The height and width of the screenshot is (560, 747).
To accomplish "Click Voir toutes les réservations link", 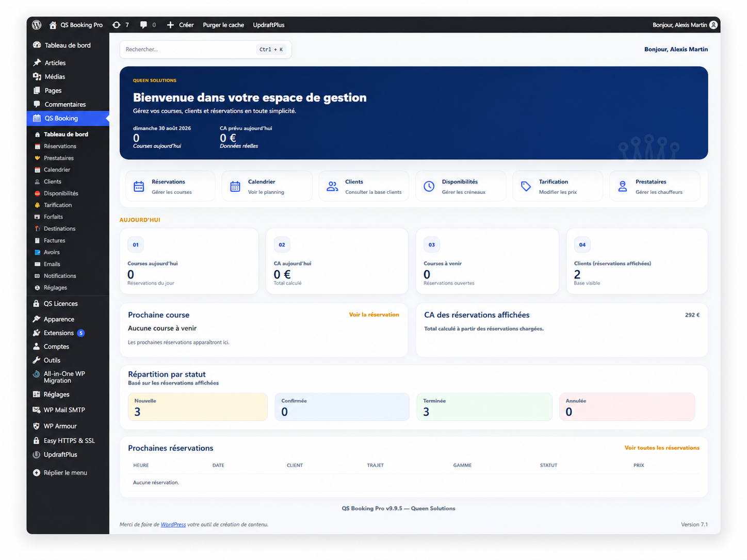I will (662, 448).
